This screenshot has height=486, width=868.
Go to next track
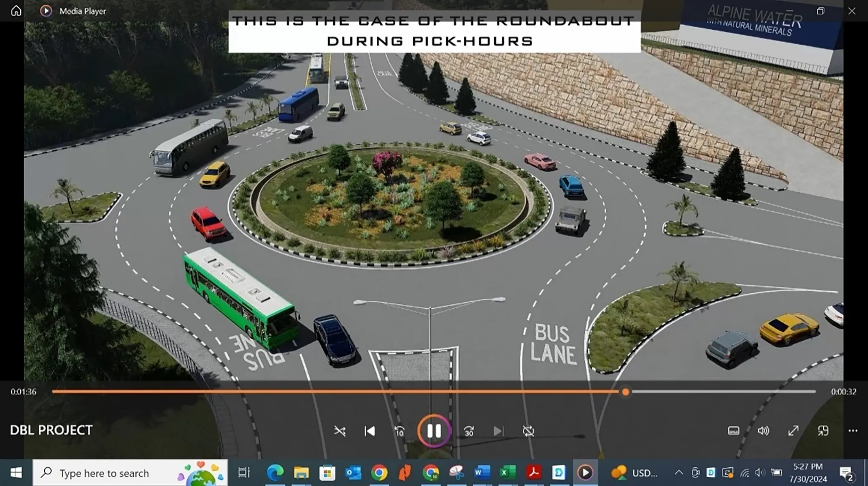pyautogui.click(x=498, y=431)
